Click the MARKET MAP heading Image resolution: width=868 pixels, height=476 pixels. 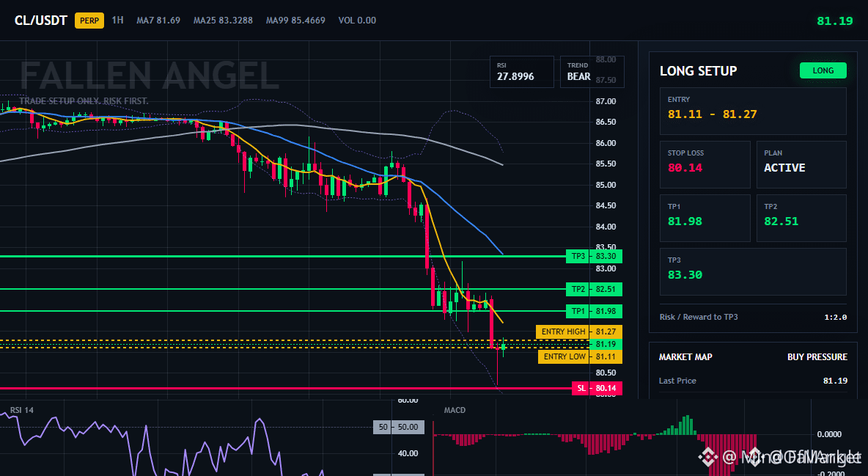(685, 357)
